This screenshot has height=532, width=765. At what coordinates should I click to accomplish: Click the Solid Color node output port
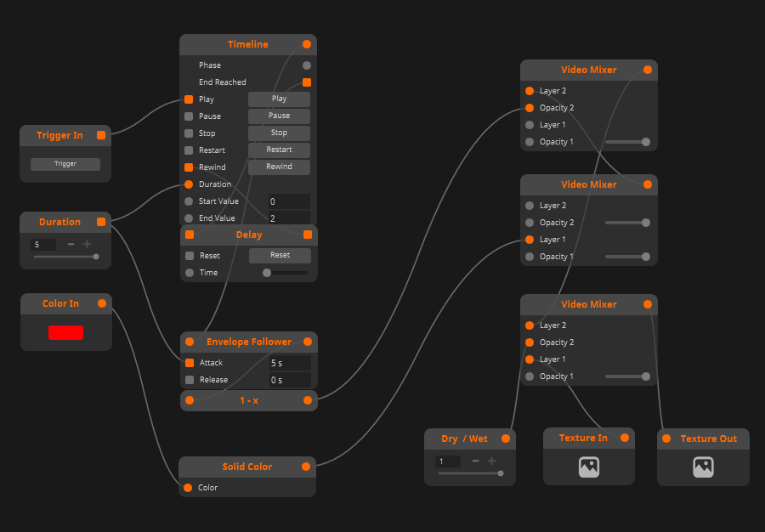pyautogui.click(x=305, y=467)
